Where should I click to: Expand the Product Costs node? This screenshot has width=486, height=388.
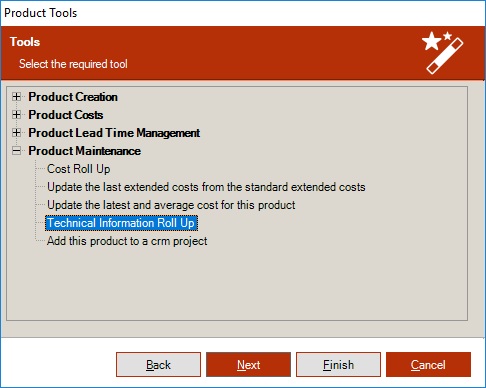[16, 115]
